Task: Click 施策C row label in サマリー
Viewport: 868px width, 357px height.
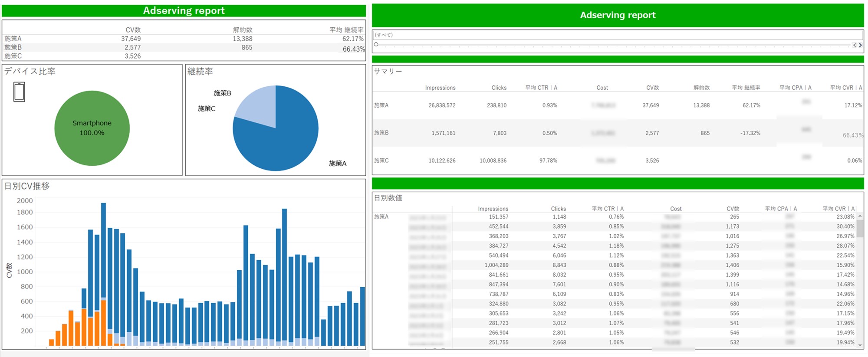Action: pos(381,160)
